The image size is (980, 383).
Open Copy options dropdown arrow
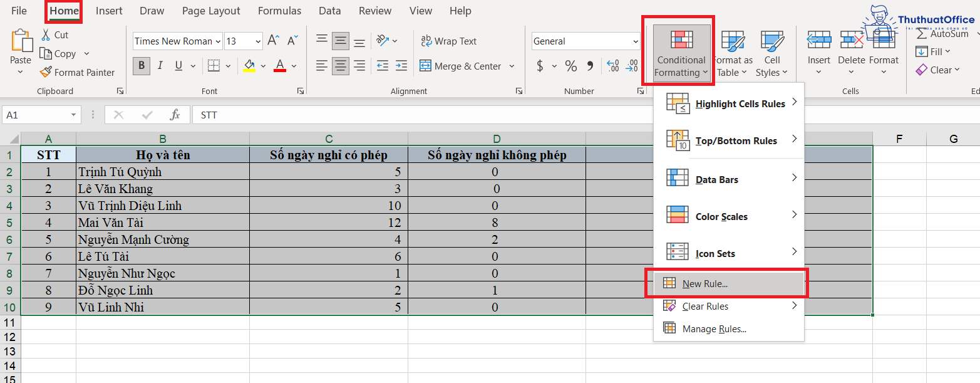coord(86,54)
